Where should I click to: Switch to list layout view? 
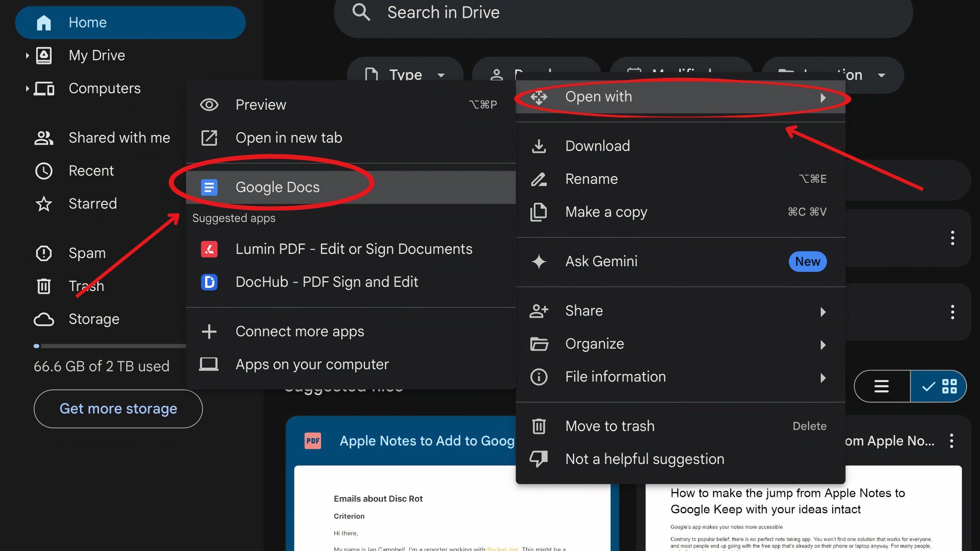click(882, 386)
